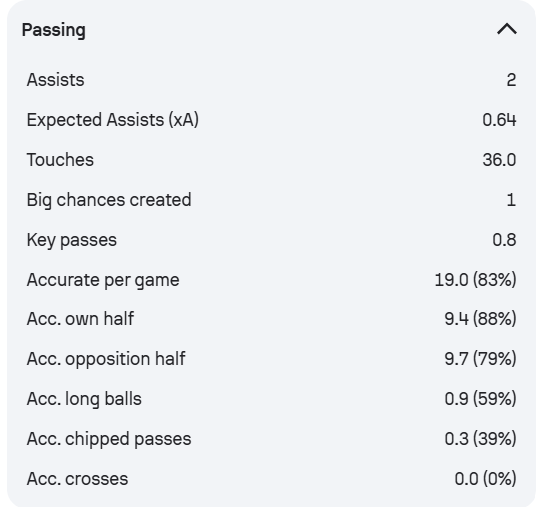This screenshot has height=507, width=537.
Task: Click the Big chances created row
Action: pyautogui.click(x=271, y=200)
